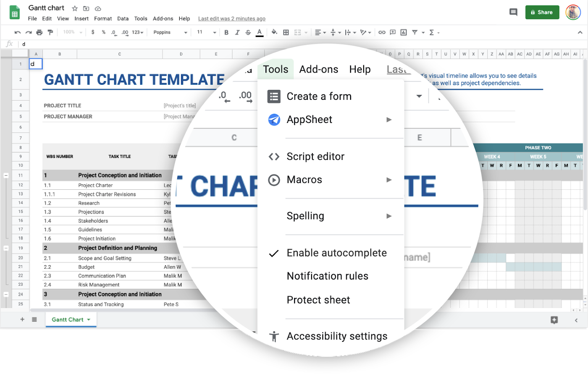The height and width of the screenshot is (374, 588).
Task: Star the Gantt chart document
Action: coord(75,8)
